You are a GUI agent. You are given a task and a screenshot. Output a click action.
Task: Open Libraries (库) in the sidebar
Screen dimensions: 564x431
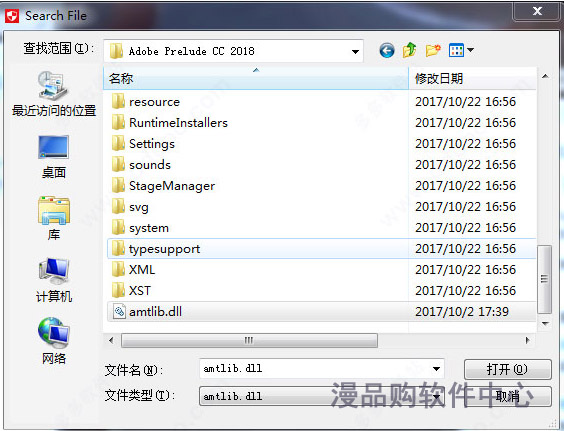(54, 218)
